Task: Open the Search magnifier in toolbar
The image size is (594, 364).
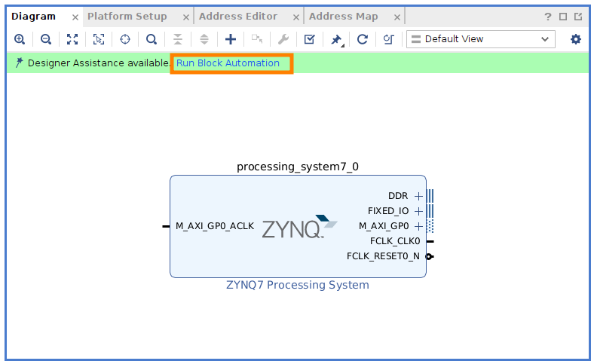Action: click(x=152, y=39)
